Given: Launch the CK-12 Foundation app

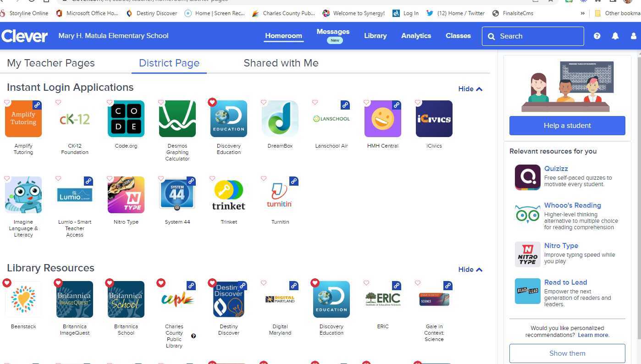Looking at the screenshot, I should pos(75,119).
